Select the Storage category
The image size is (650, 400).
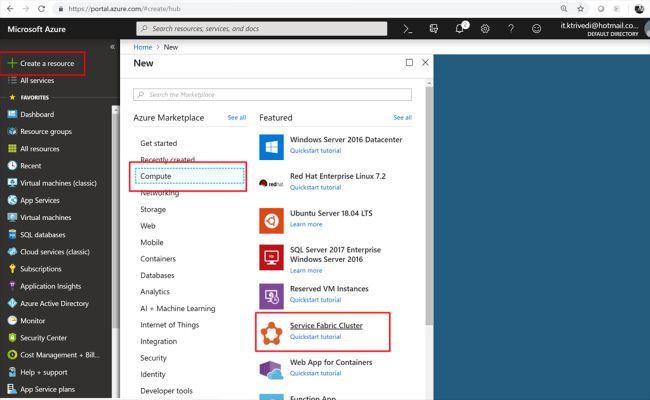pyautogui.click(x=153, y=209)
